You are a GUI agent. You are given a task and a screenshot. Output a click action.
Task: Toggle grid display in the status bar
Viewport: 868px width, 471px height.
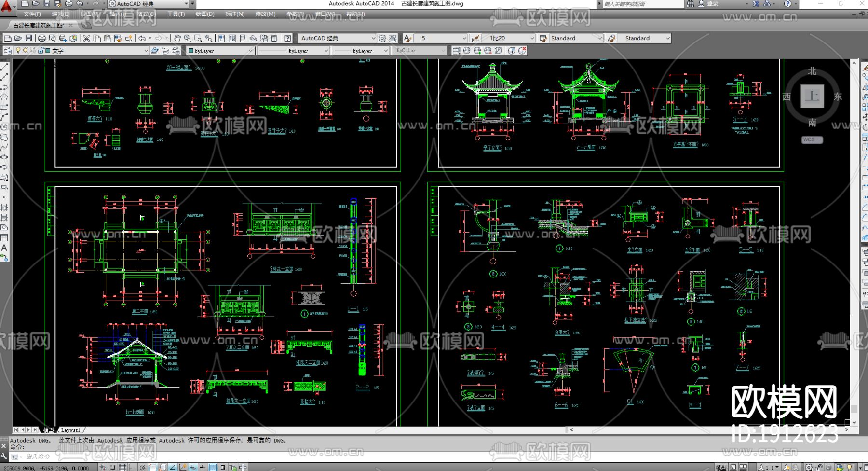(122, 467)
